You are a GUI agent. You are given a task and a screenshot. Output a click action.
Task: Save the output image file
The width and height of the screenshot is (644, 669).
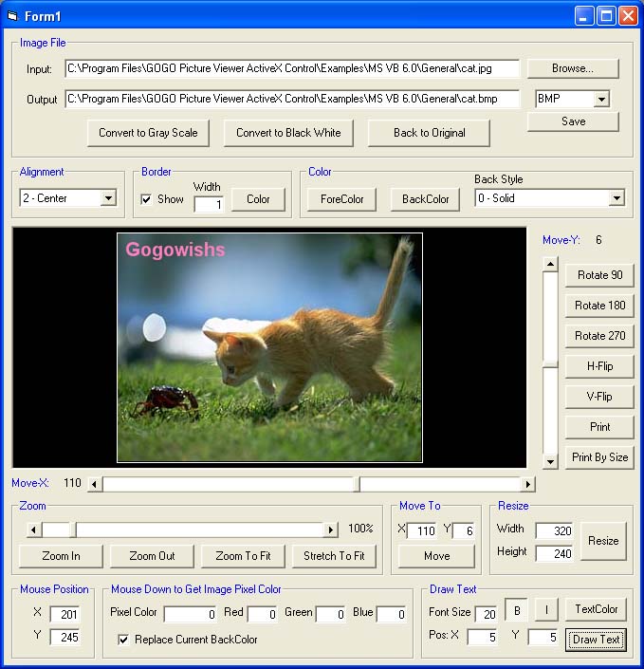click(x=573, y=121)
